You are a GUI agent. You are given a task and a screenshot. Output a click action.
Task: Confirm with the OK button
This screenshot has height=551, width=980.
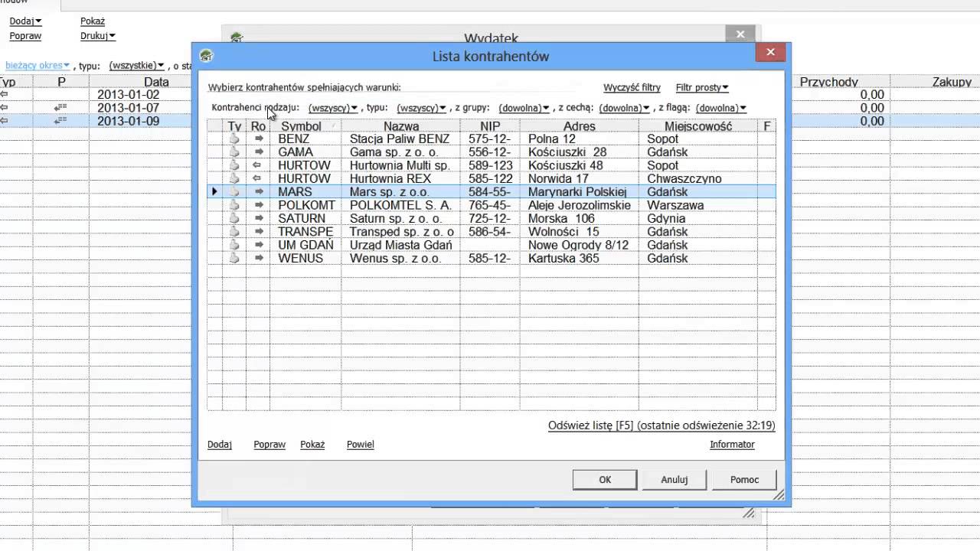(x=605, y=480)
